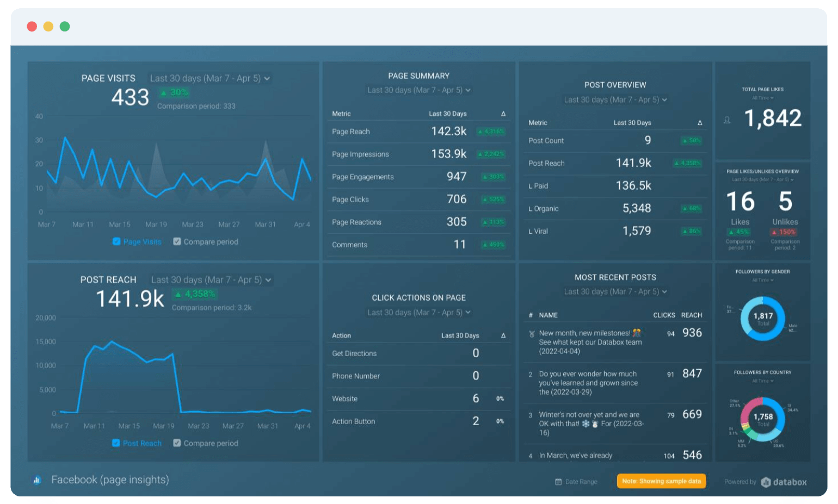Click the red 150% badge under Unlikes
This screenshot has width=838, height=504.
(x=785, y=232)
